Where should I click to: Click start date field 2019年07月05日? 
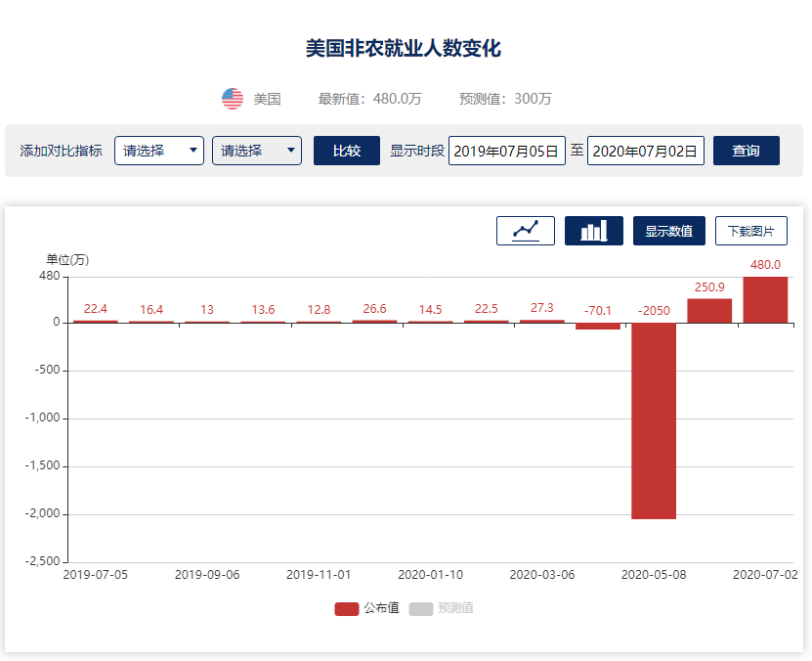[x=506, y=151]
